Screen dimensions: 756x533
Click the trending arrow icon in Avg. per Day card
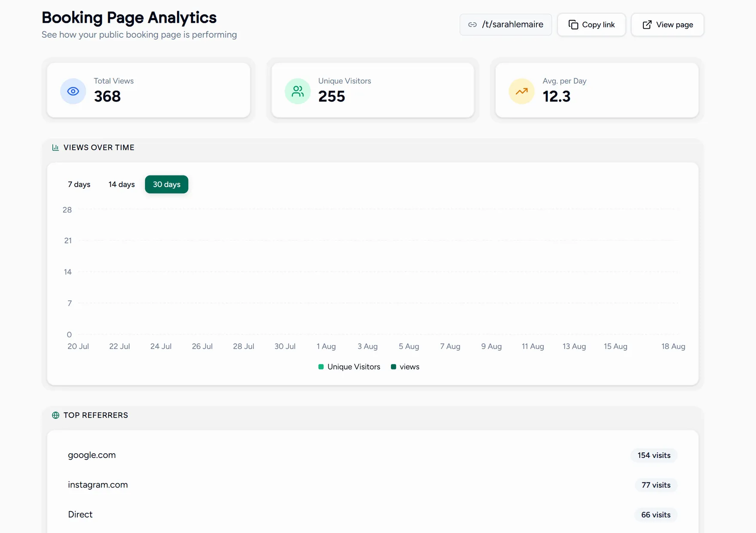pyautogui.click(x=521, y=91)
